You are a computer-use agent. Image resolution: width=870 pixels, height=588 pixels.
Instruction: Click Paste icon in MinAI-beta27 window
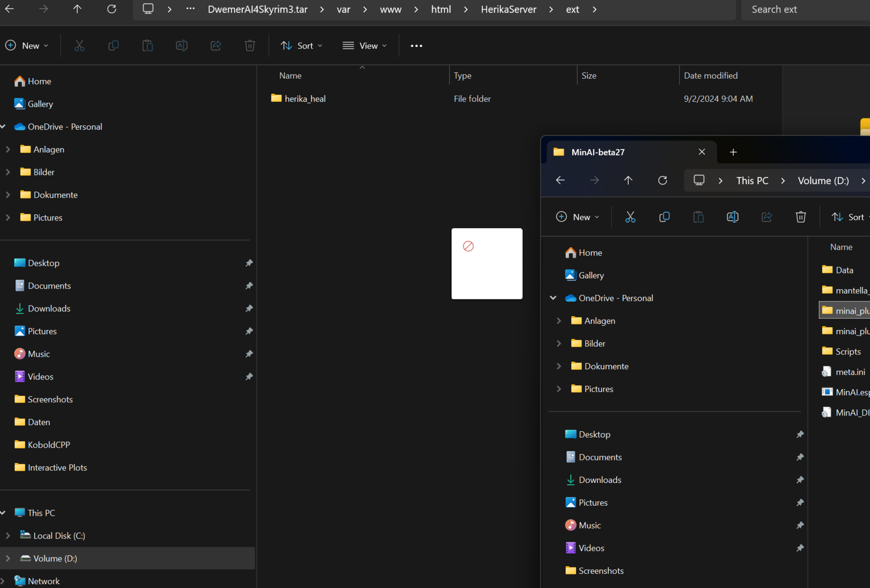pos(699,217)
